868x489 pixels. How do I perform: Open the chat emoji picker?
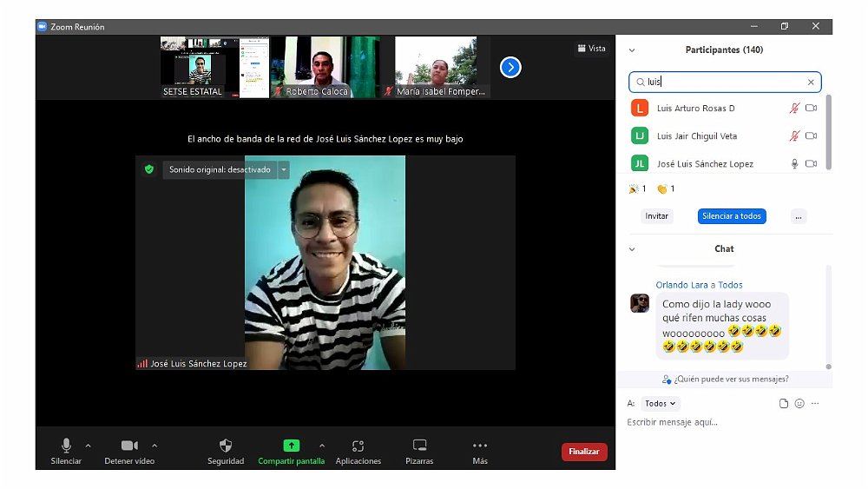point(799,404)
